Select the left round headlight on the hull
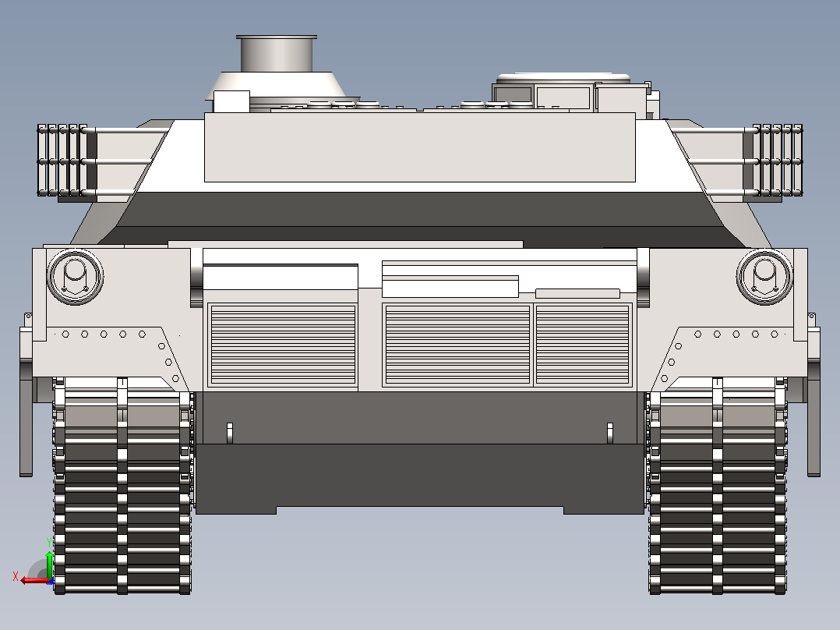This screenshot has height=630, width=840. (x=75, y=278)
